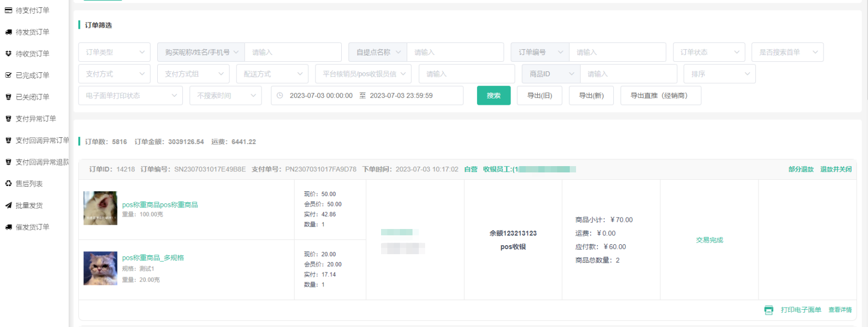
Task: Click the clock icon in date range field
Action: 280,96
